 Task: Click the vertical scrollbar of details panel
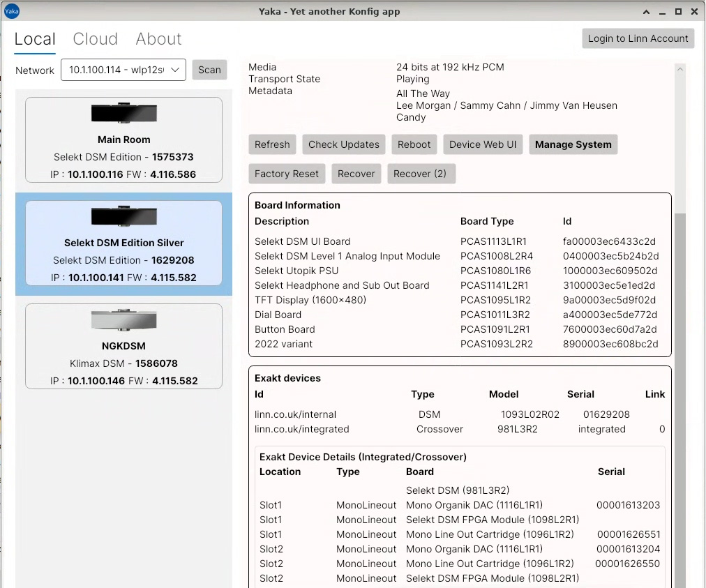tap(680, 398)
